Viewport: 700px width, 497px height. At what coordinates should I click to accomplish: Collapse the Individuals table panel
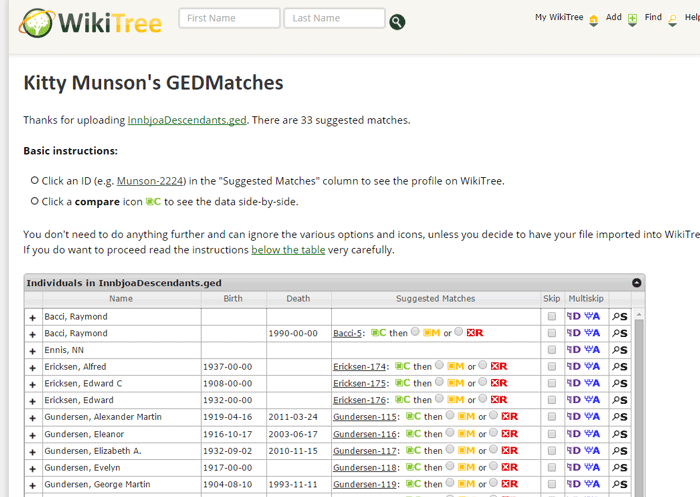tap(637, 283)
